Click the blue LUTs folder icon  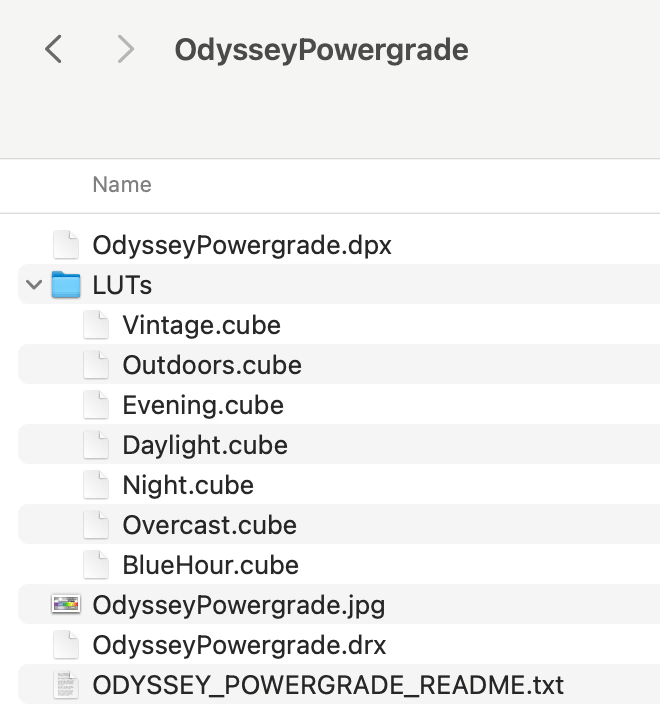pos(66,285)
